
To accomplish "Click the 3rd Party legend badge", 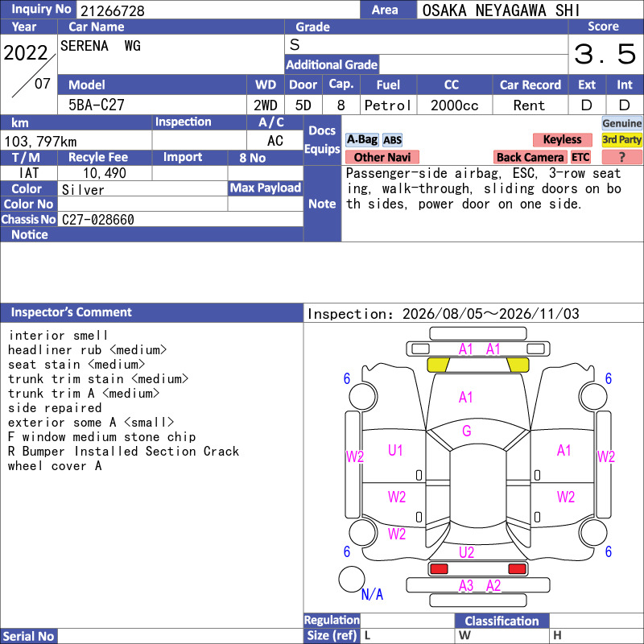I will pyautogui.click(x=621, y=139).
